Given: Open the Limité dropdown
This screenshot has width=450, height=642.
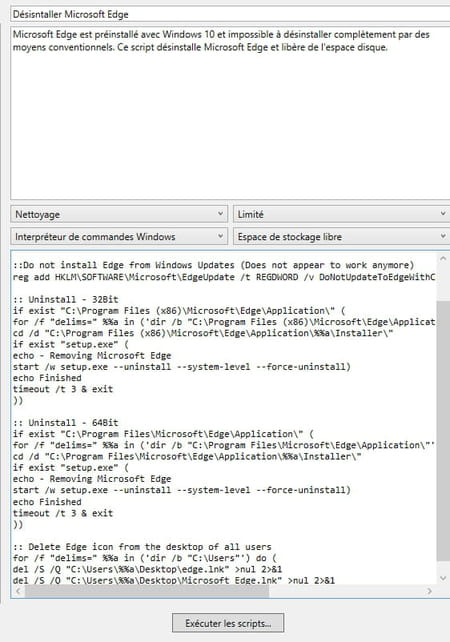Looking at the screenshot, I should coord(341,214).
